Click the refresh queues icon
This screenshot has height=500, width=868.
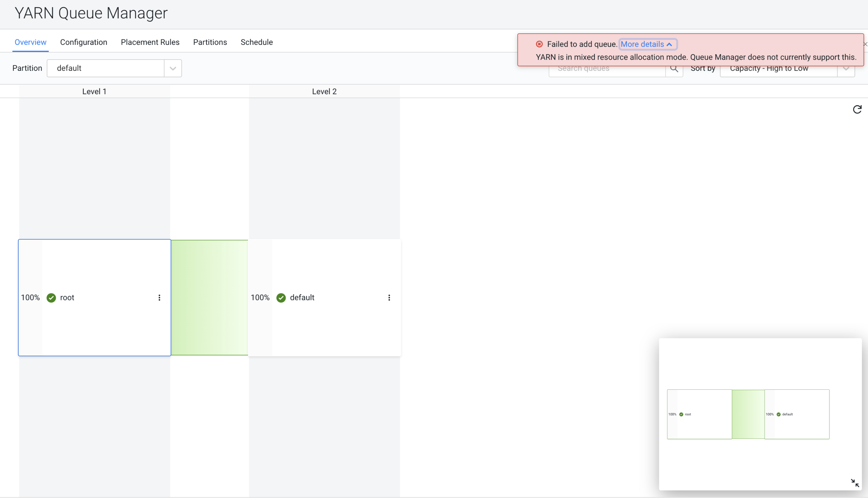click(857, 110)
